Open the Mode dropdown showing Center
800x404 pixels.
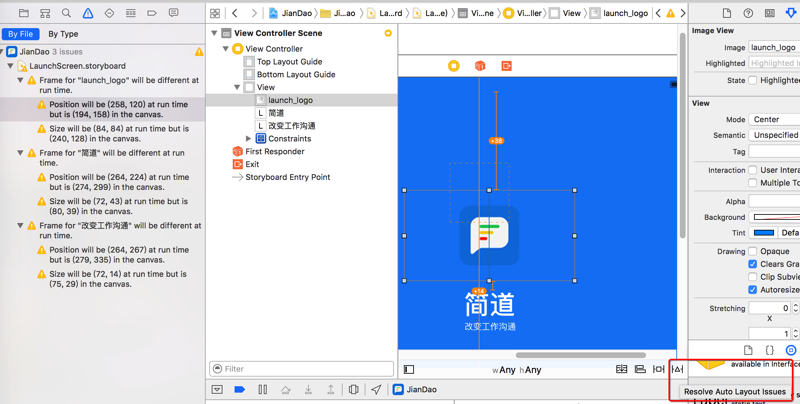[774, 119]
